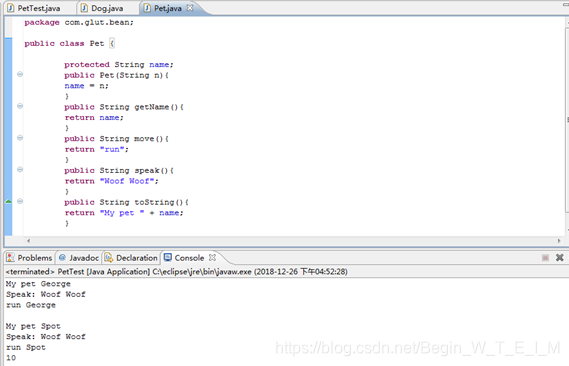The height and width of the screenshot is (366, 569).
Task: Close the Console view tab
Action: [212, 258]
